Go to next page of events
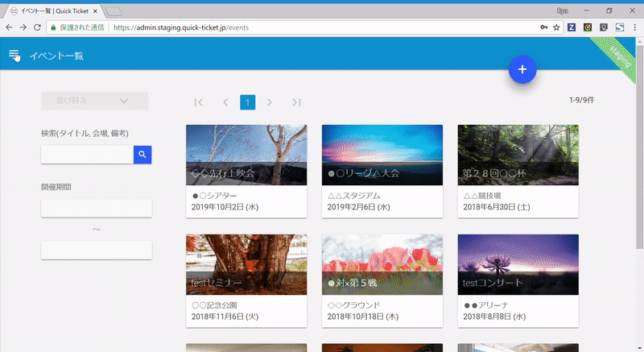The height and width of the screenshot is (352, 644). click(x=270, y=102)
